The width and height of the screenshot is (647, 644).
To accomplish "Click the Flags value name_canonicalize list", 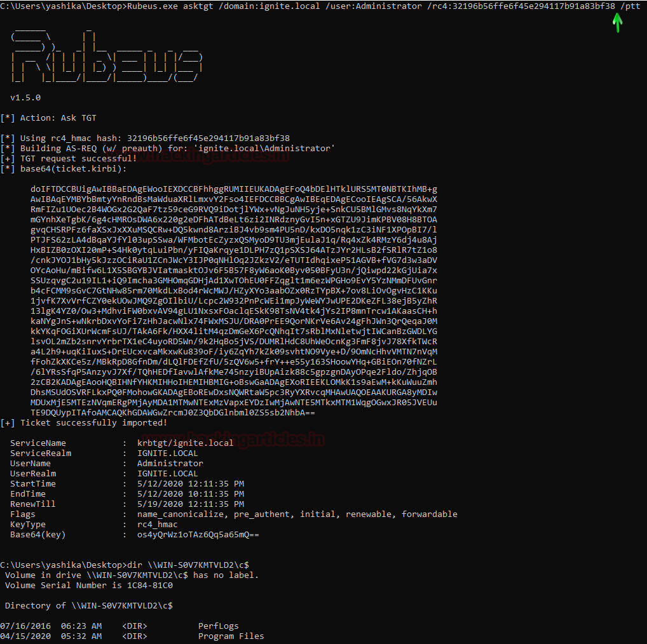I will pyautogui.click(x=297, y=514).
